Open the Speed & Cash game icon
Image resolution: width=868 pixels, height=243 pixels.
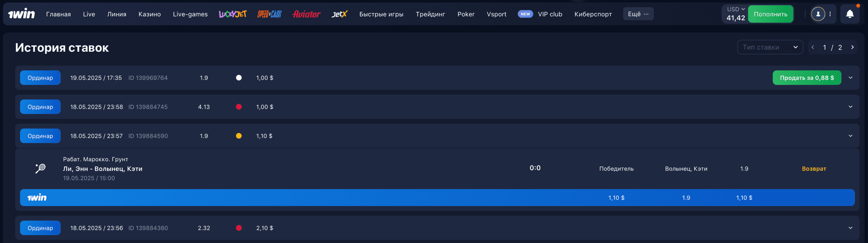269,14
